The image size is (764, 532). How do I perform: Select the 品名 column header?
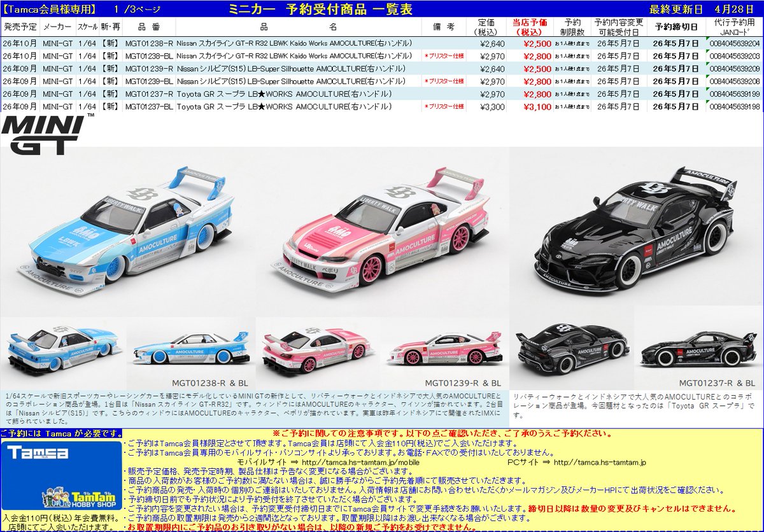pyautogui.click(x=298, y=27)
